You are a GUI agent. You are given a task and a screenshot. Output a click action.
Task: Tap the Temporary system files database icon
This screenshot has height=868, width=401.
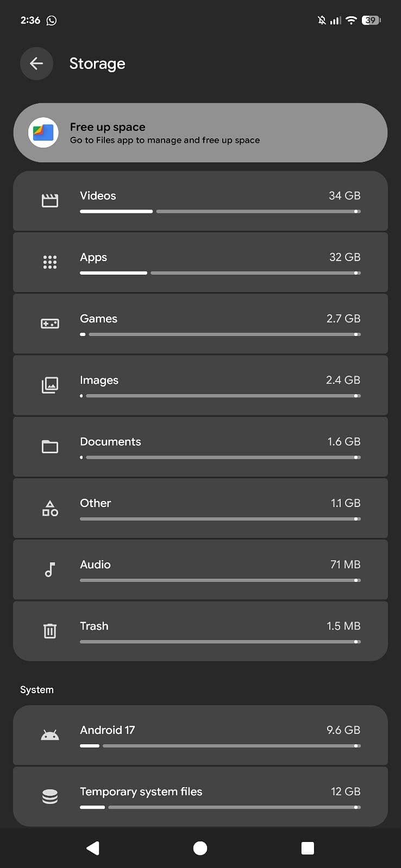[x=50, y=796]
